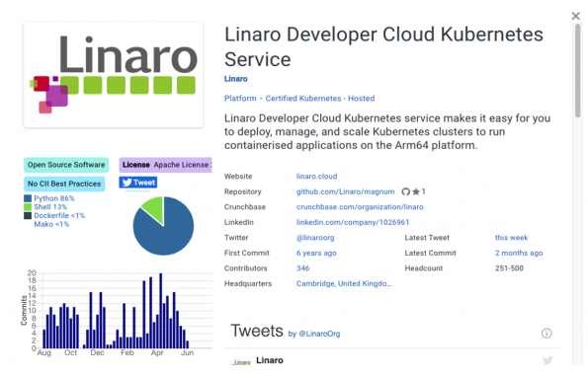Click the Twitter bird icon in Tweet button
Viewport: 588px width, 378px height.
(126, 183)
